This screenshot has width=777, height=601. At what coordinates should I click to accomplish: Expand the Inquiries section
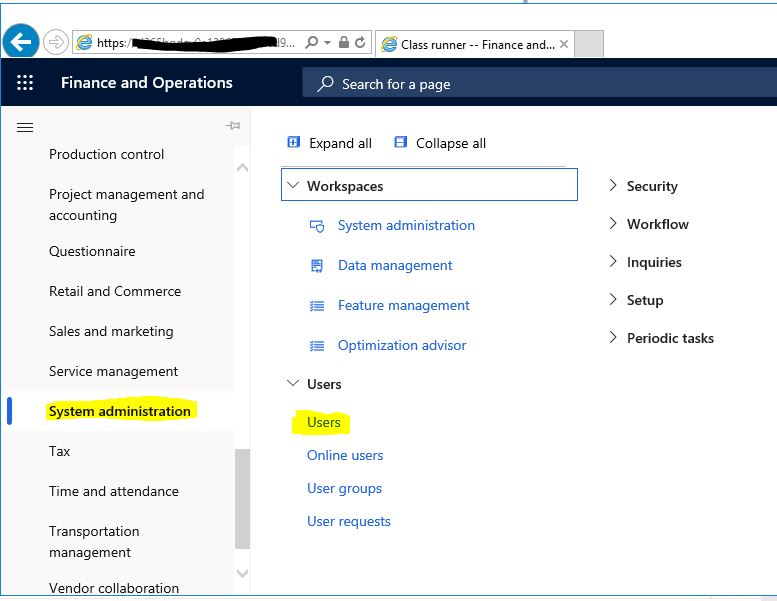pos(645,262)
